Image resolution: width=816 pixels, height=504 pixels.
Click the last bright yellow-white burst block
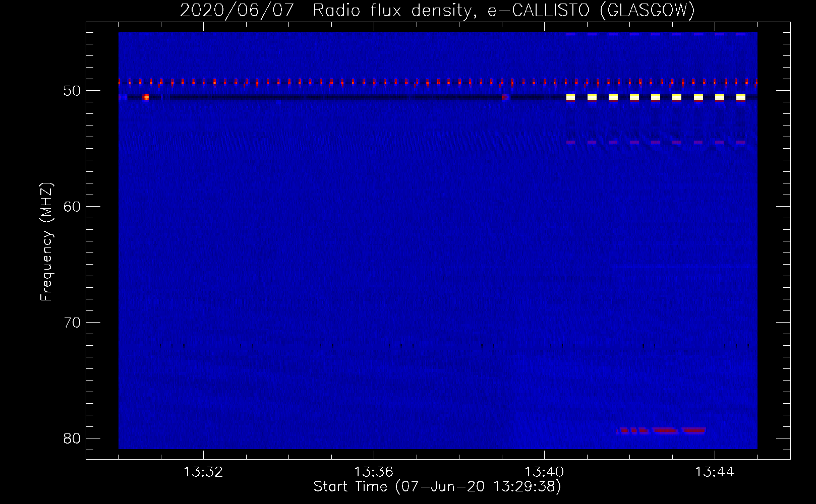(x=740, y=97)
